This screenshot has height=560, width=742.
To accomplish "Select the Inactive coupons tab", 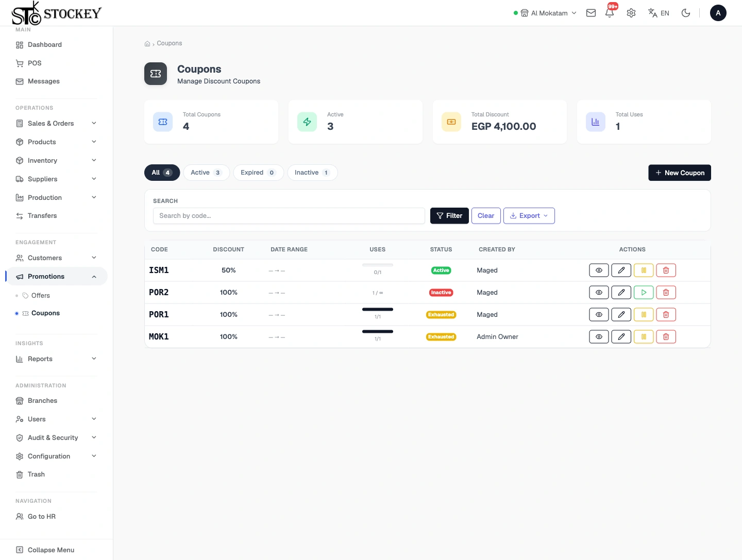I will [312, 173].
